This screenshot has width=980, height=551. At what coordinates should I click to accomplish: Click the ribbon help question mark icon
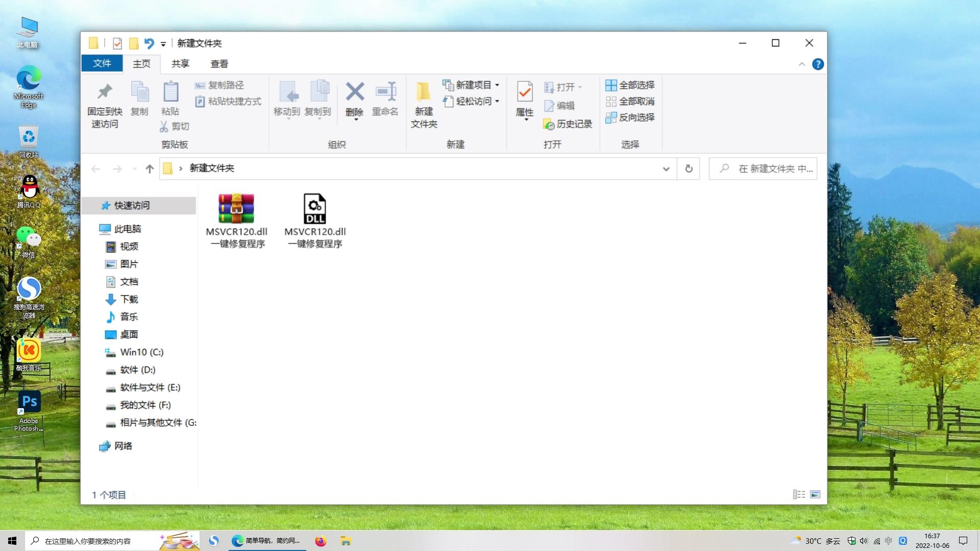[x=818, y=64]
